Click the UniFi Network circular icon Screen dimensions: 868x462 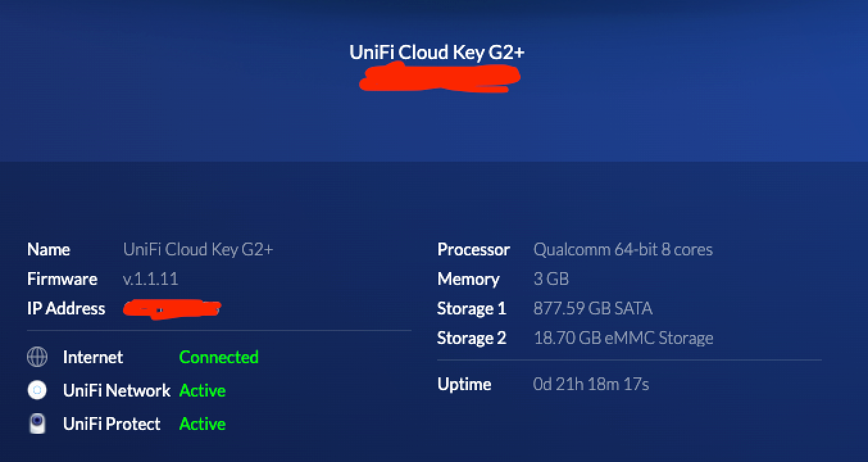pos(37,390)
